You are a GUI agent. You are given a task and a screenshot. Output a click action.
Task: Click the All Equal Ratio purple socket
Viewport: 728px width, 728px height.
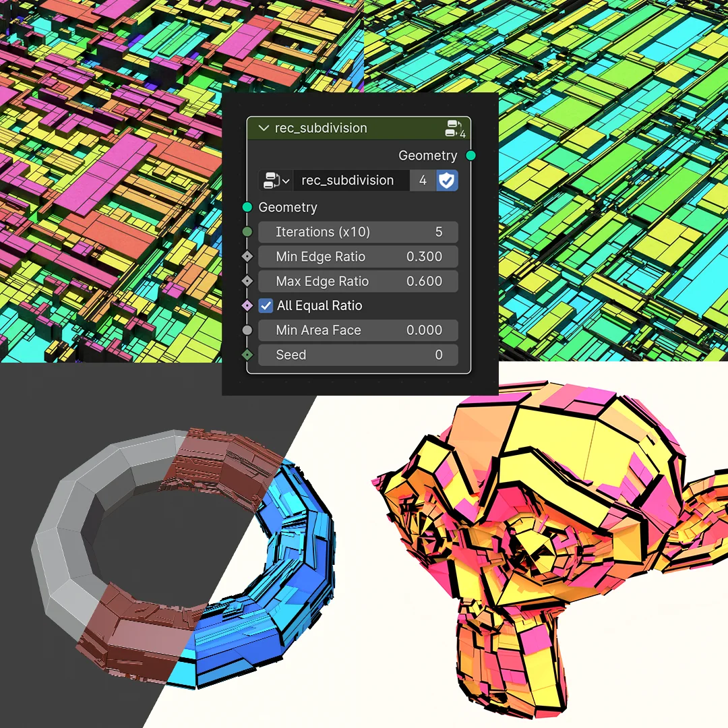[247, 305]
